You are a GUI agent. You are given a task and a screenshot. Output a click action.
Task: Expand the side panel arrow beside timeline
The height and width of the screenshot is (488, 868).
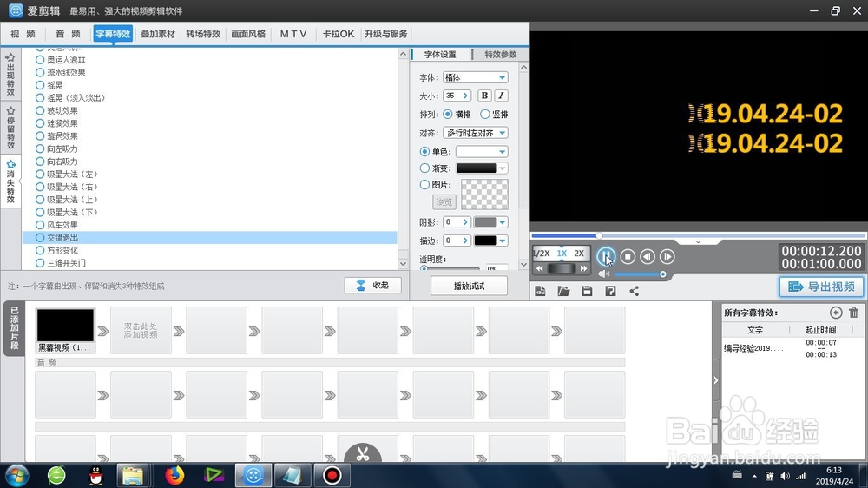point(716,380)
